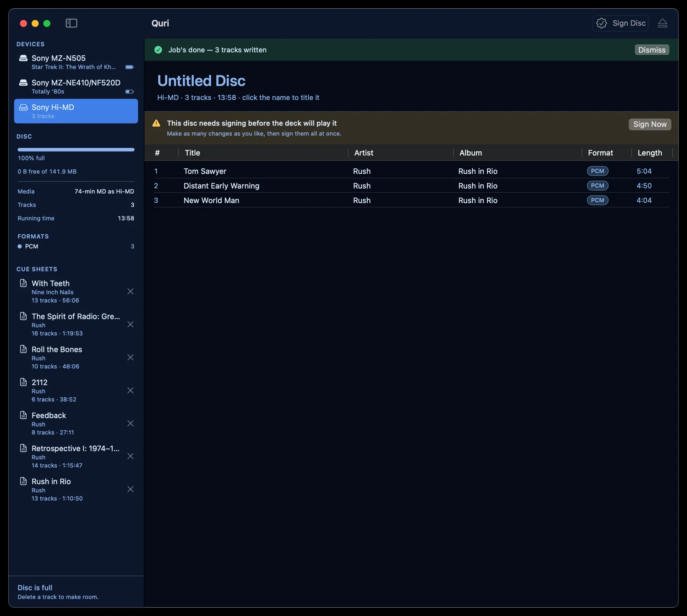Click the Sign Disc toolbar button
The image size is (687, 616).
pos(621,23)
